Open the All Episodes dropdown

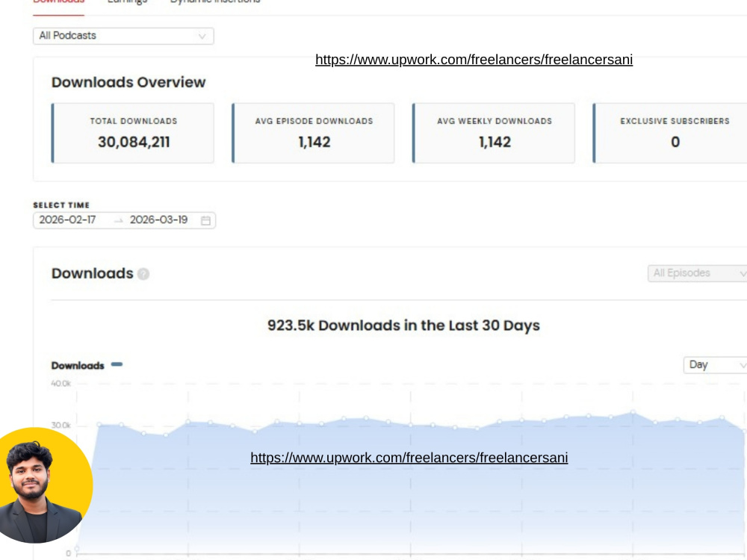click(698, 273)
